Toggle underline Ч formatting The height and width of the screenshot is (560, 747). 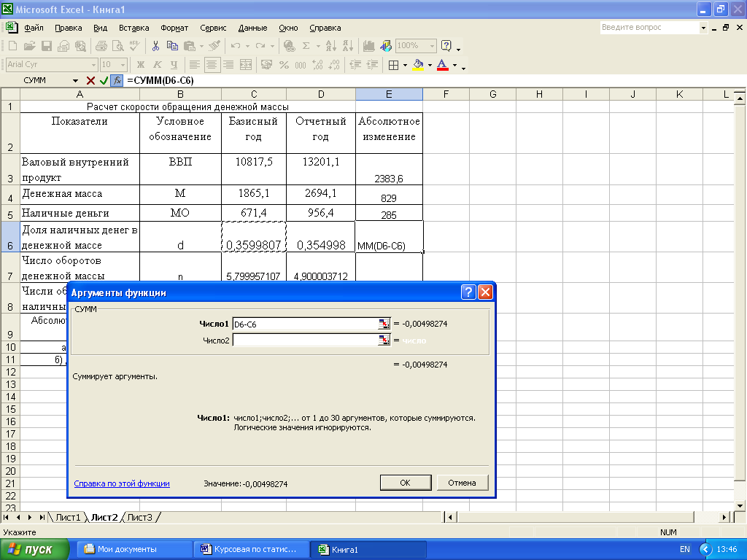174,65
